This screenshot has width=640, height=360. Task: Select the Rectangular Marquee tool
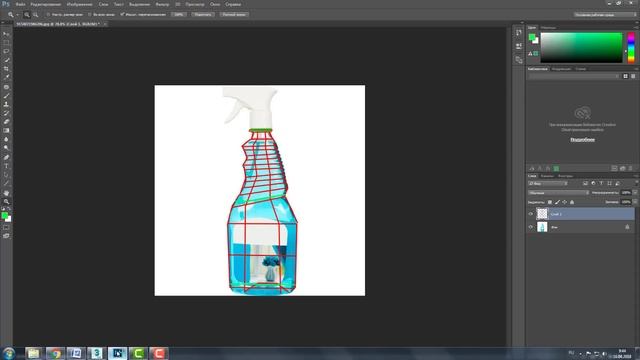coord(6,42)
